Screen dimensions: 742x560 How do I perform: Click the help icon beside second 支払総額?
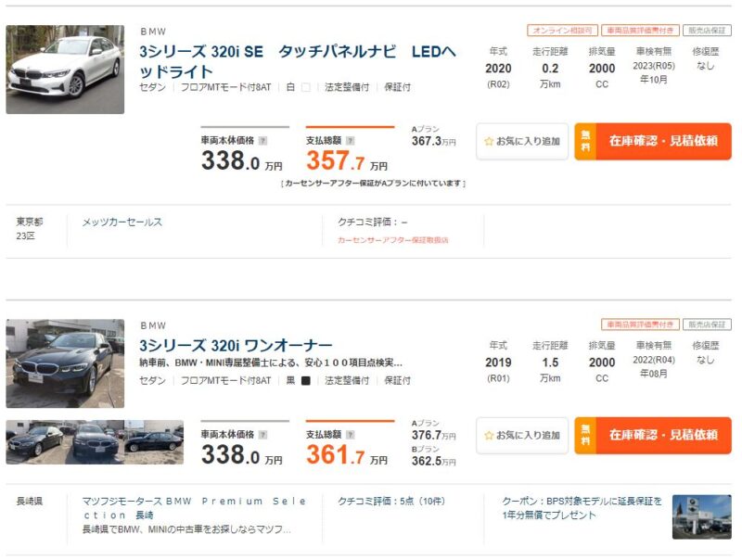coord(351,435)
